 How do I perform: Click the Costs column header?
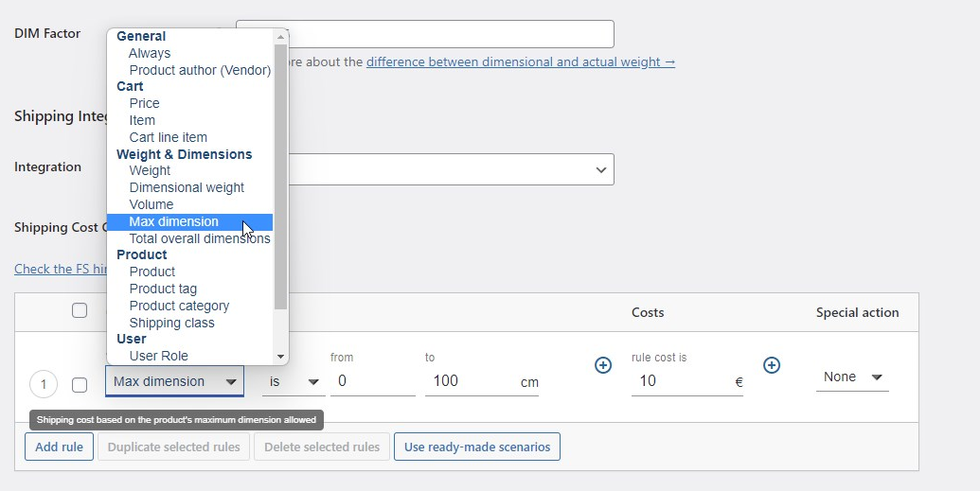click(648, 312)
